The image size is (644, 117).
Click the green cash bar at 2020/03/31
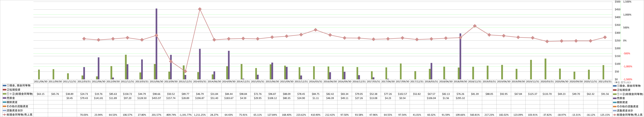coord(545,69)
